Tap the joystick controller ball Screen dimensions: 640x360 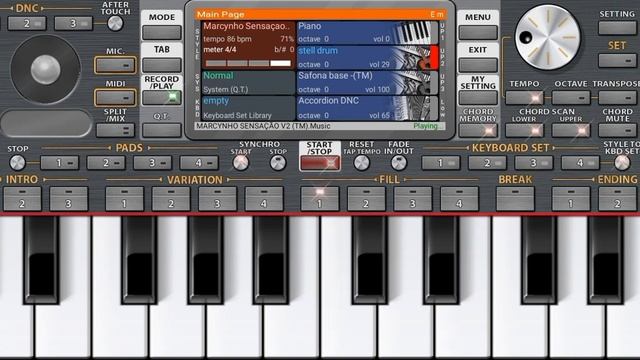[45, 69]
